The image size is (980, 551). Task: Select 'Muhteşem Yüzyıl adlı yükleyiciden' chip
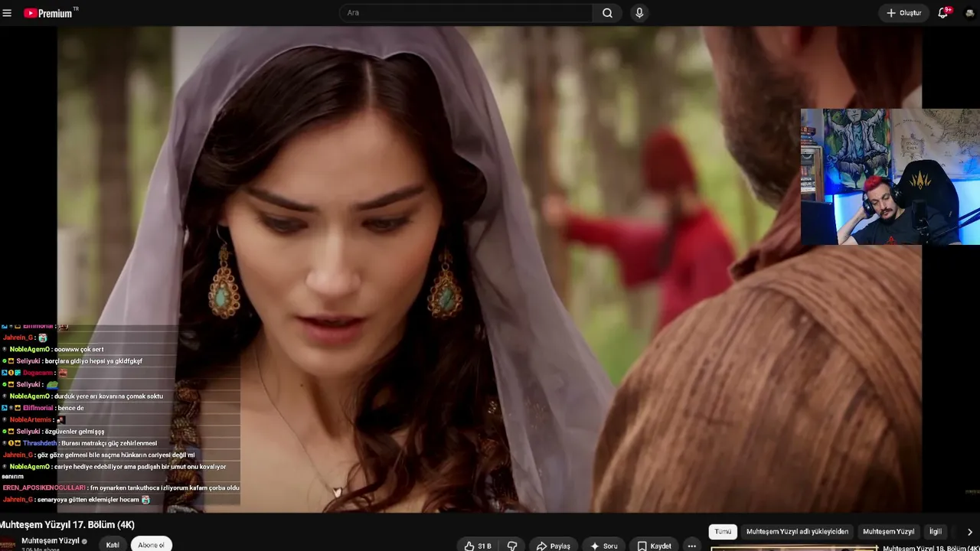click(797, 531)
